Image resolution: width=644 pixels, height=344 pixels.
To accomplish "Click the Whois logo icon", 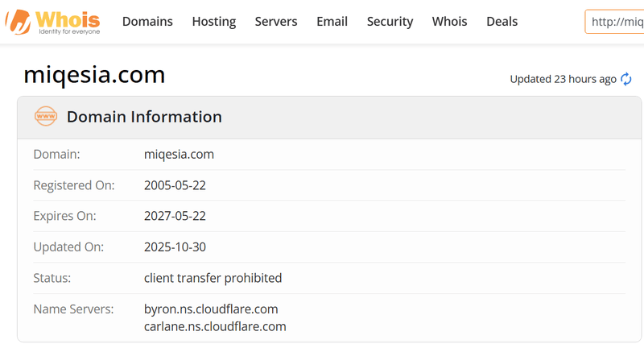I will point(52,22).
